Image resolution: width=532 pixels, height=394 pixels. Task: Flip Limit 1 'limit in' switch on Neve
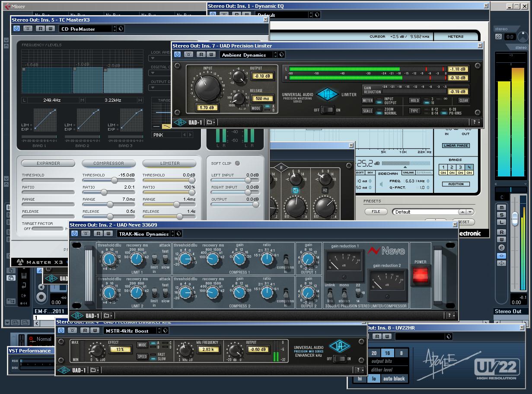pyautogui.click(x=154, y=259)
